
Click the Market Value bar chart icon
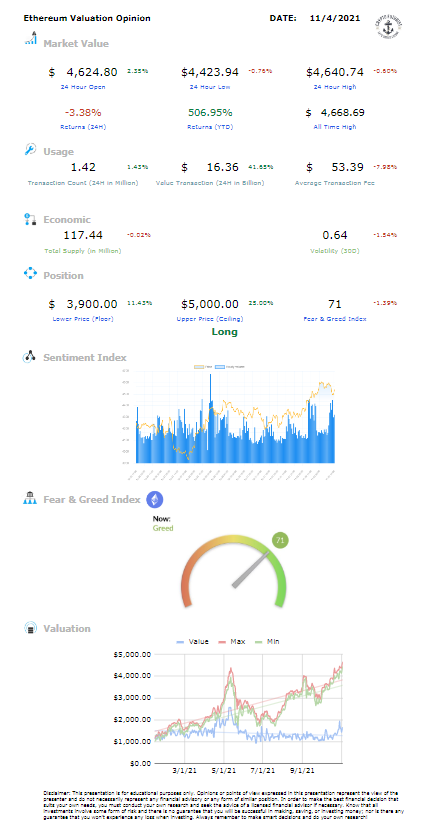[x=31, y=39]
